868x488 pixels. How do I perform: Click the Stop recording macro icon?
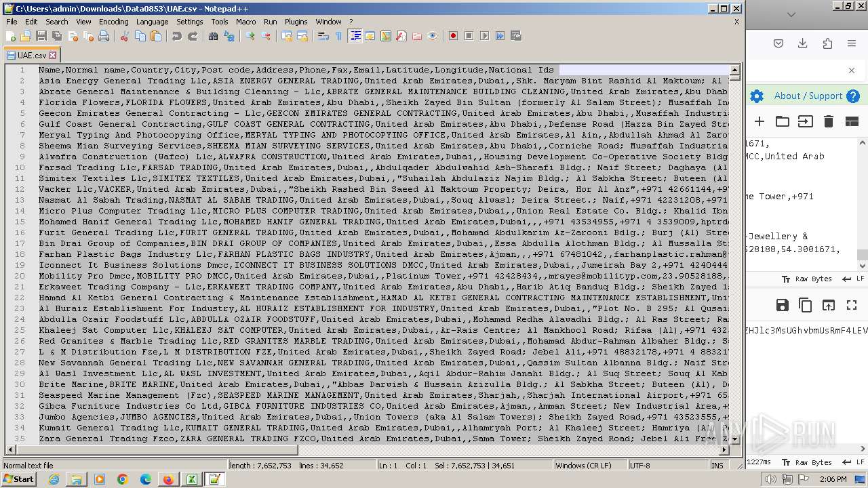[x=469, y=36]
